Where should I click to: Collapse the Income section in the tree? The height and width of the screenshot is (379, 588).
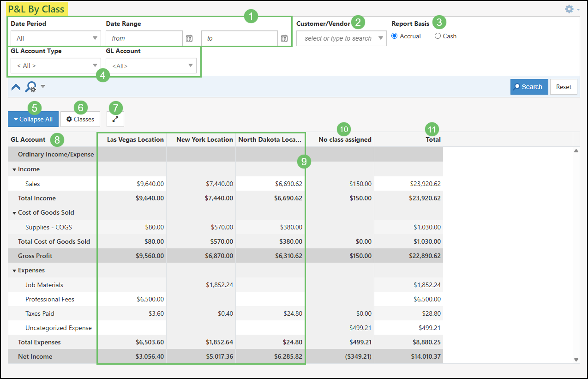tap(14, 169)
